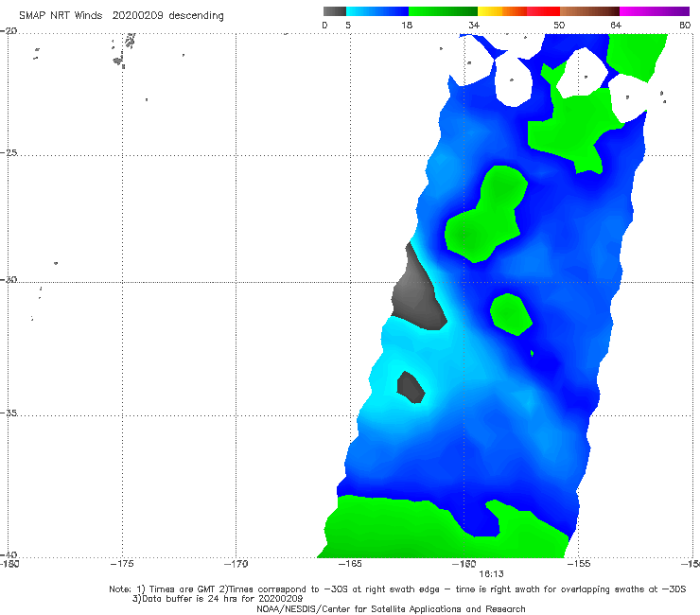Click the note '3)Data buffer is 24 hrs'
700x615 pixels.
[x=218, y=599]
